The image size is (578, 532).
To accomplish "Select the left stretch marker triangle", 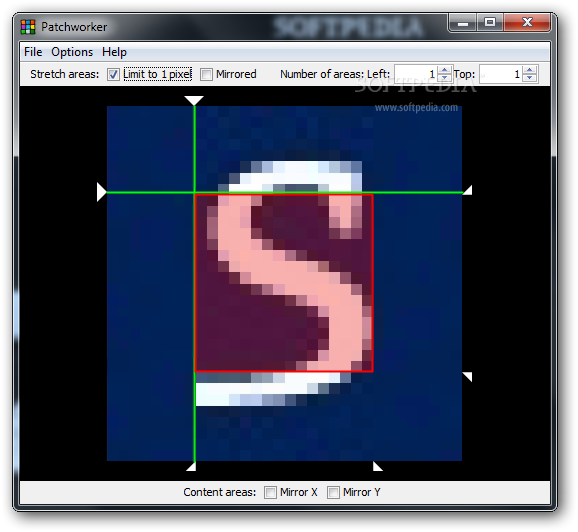I will 101,192.
